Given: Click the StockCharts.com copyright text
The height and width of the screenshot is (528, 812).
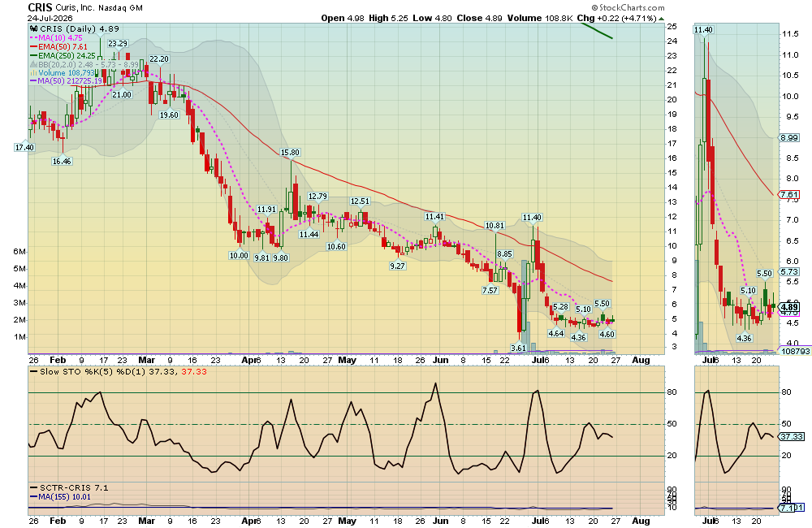Looking at the screenshot, I should coord(628,7).
